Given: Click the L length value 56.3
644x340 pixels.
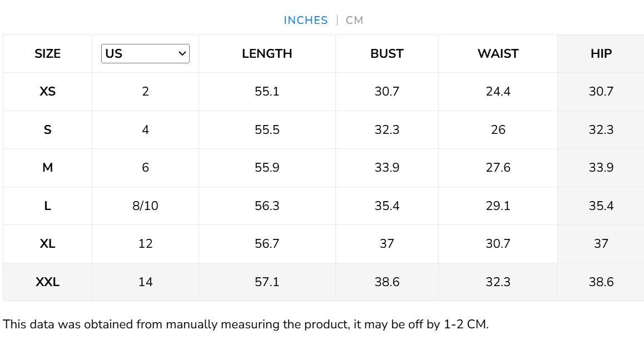Looking at the screenshot, I should [267, 206].
